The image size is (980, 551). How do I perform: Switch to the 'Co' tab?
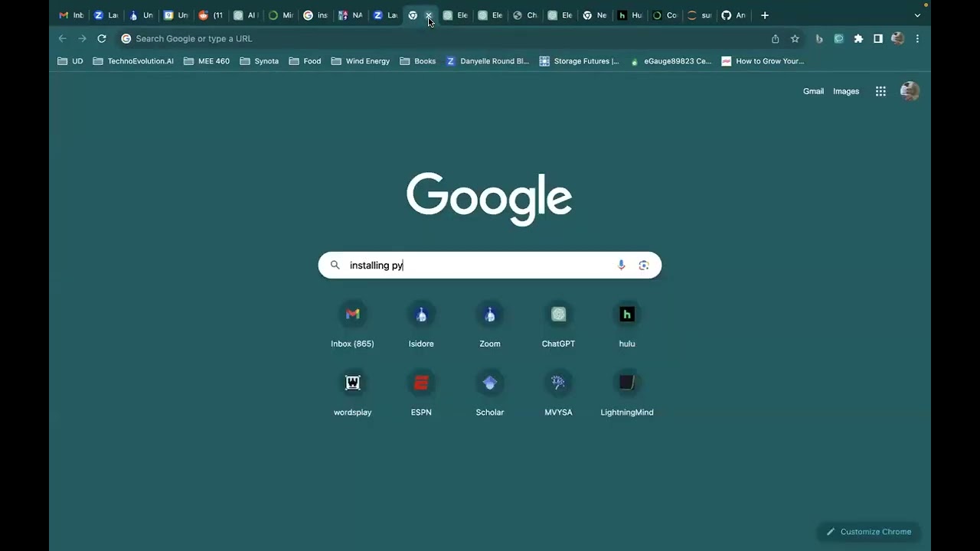664,15
